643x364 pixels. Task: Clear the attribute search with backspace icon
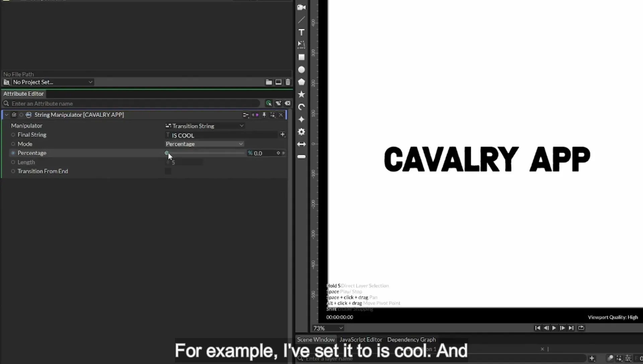(x=288, y=103)
